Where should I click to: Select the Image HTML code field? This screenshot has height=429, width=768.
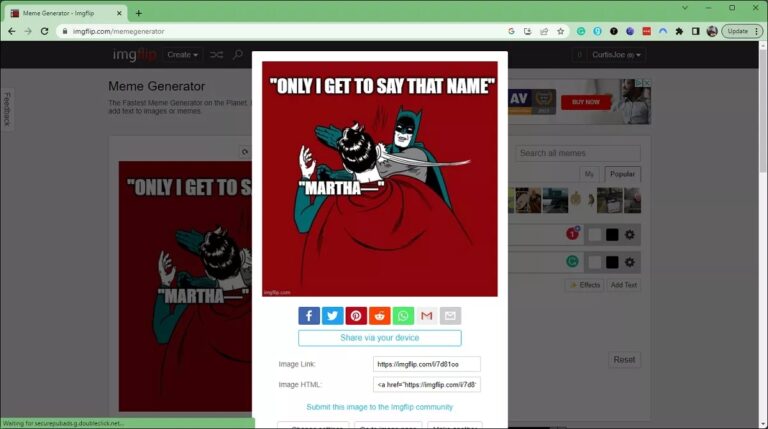(x=427, y=385)
